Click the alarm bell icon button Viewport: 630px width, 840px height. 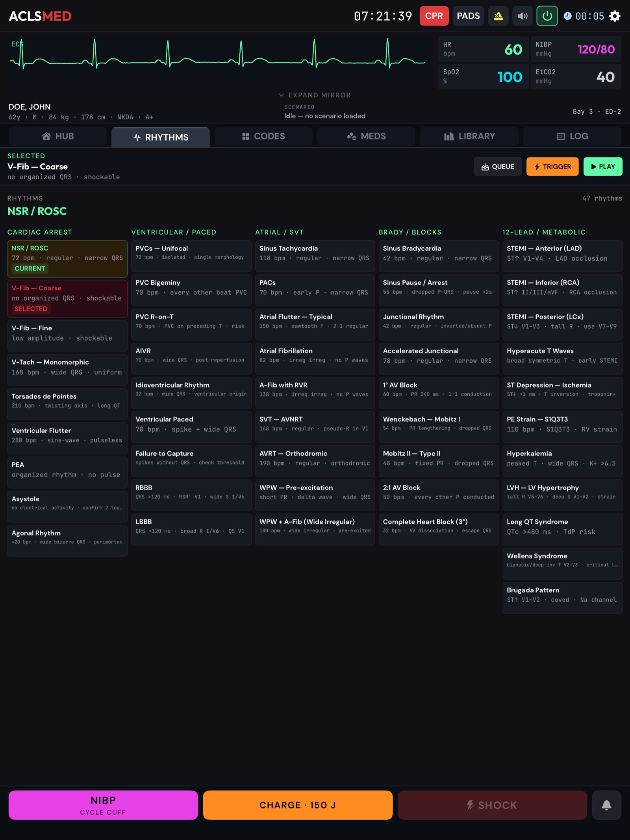(606, 805)
